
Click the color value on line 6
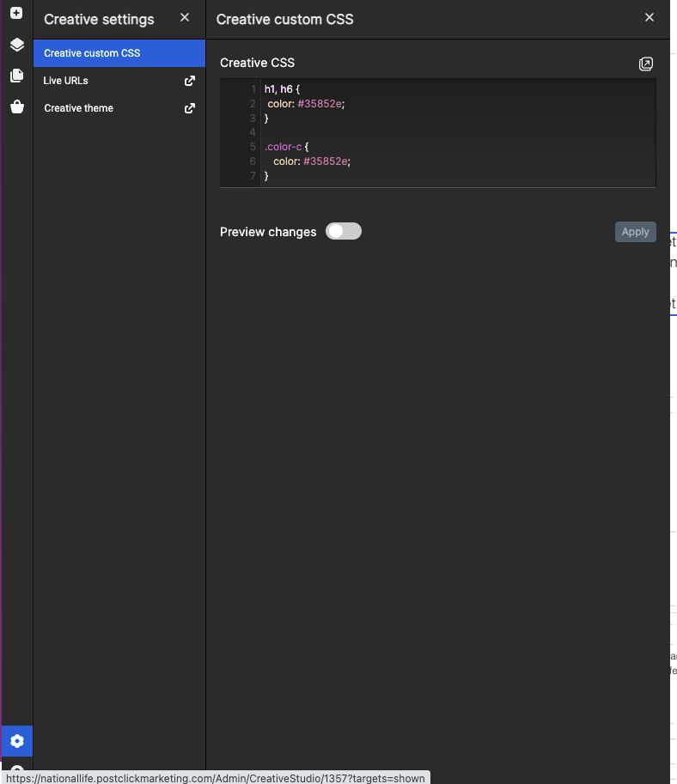(326, 161)
